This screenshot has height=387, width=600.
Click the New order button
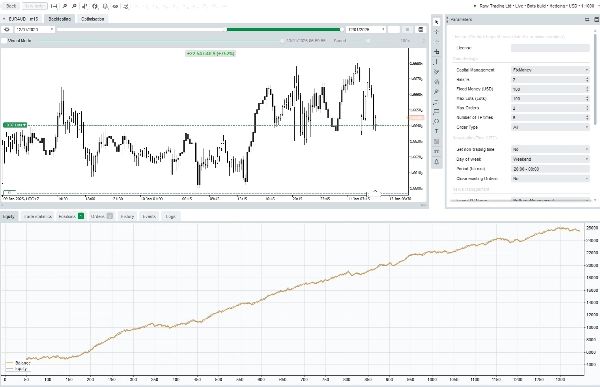coord(34,6)
